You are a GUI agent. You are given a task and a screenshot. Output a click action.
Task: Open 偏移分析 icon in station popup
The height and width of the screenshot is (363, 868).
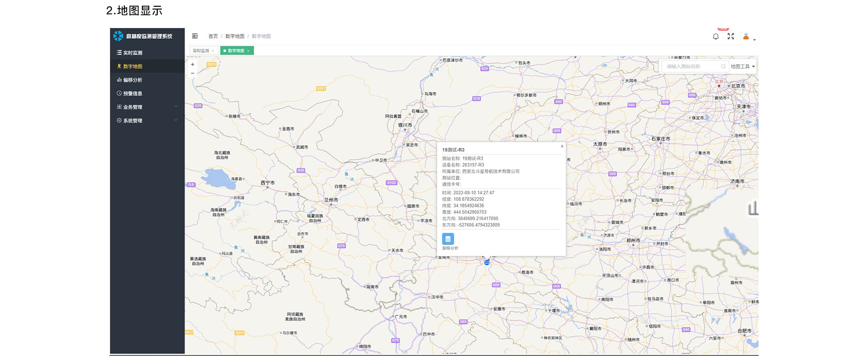click(448, 239)
